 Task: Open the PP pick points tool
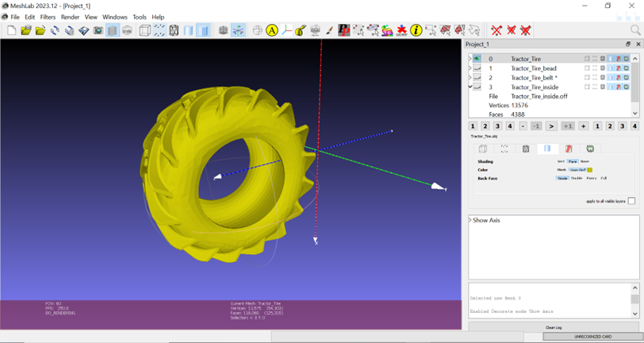click(x=343, y=30)
